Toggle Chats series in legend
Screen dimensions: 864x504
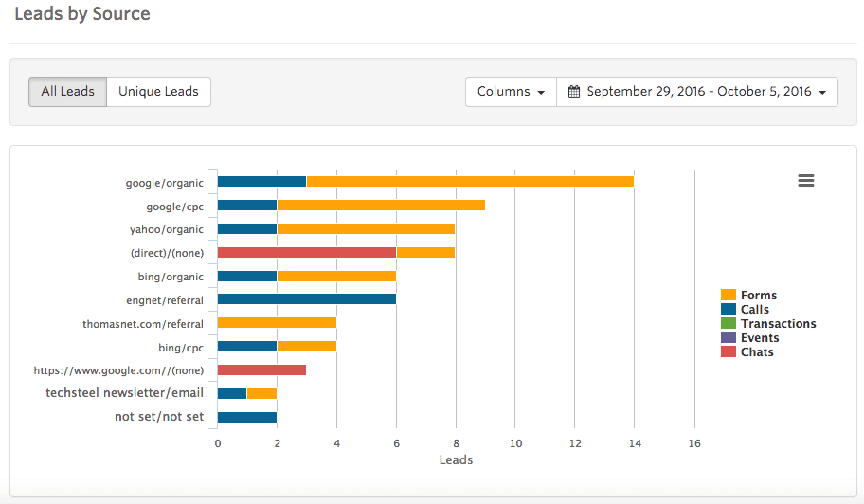[x=747, y=352]
